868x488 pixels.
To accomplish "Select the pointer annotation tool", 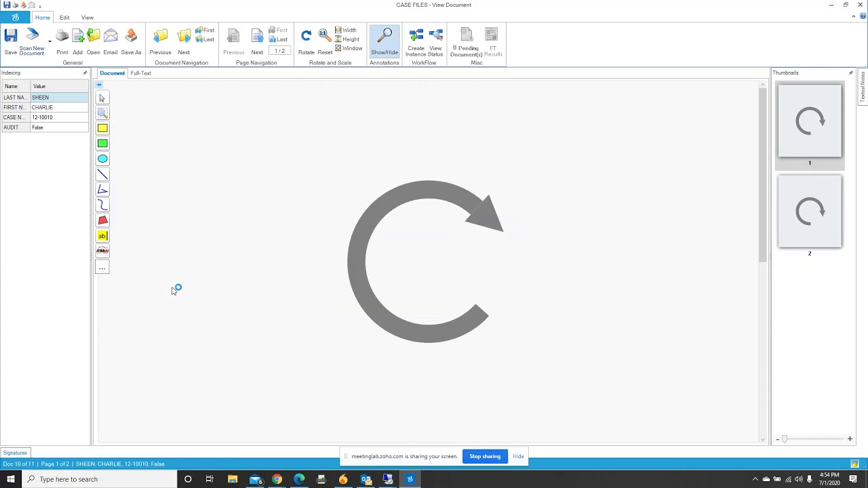I will pos(102,98).
